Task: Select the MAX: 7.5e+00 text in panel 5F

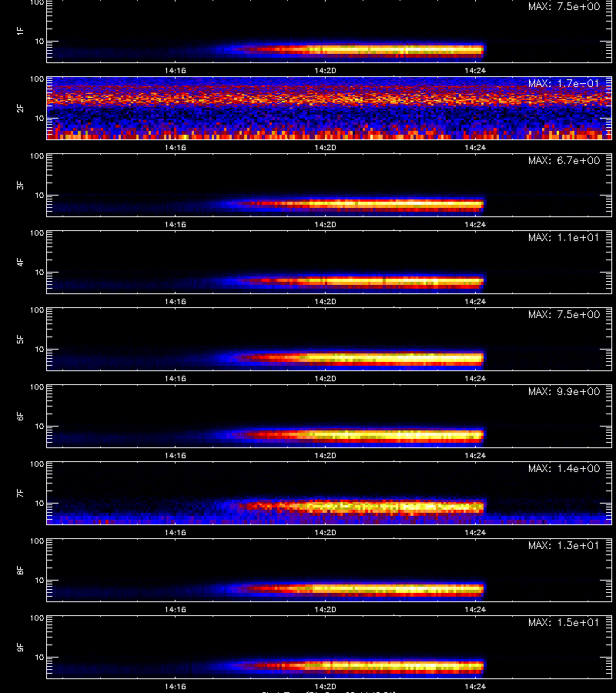Action: (x=564, y=314)
